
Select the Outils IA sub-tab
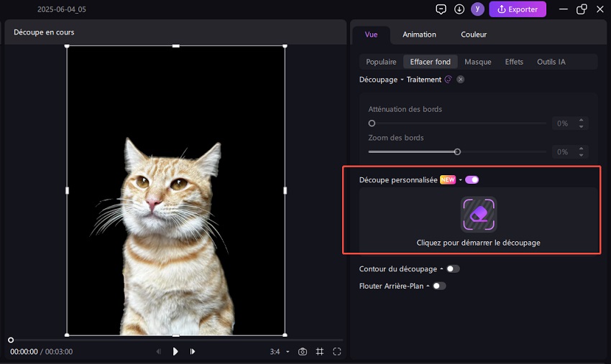coord(551,62)
